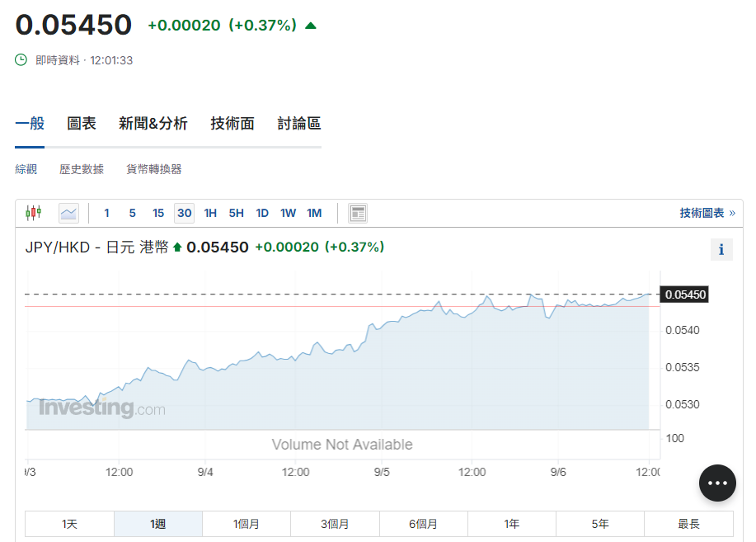Viewport: 756px width, 542px height.
Task: Click the clock icon beside 即時資料
Action: pyautogui.click(x=21, y=60)
